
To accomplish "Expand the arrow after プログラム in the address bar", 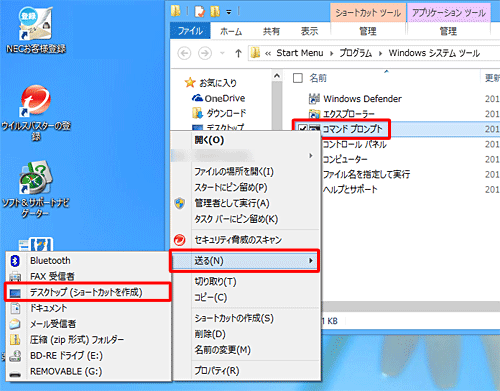I will 380,53.
